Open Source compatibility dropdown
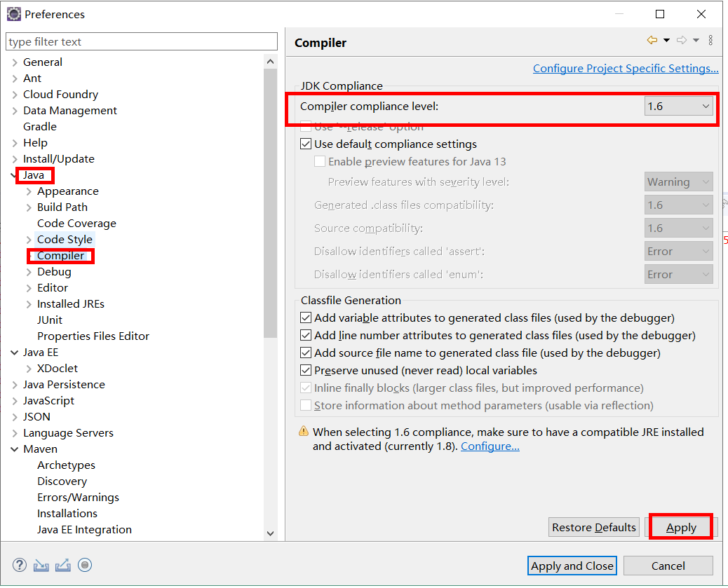The image size is (728, 588). click(678, 228)
